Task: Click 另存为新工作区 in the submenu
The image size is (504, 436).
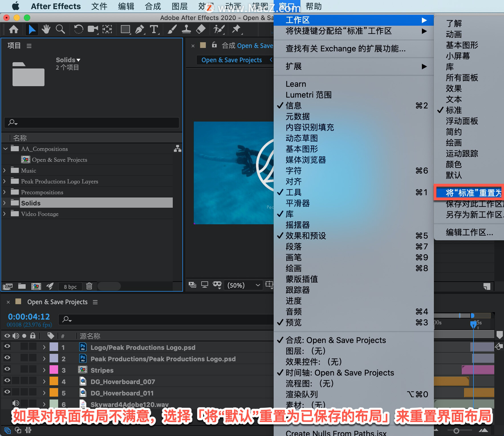Action: pos(470,215)
